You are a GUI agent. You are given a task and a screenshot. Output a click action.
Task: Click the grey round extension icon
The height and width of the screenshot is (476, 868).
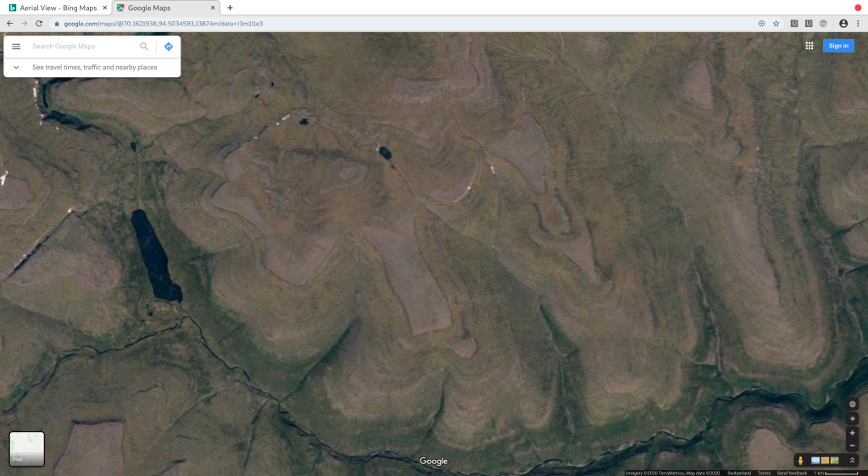823,23
